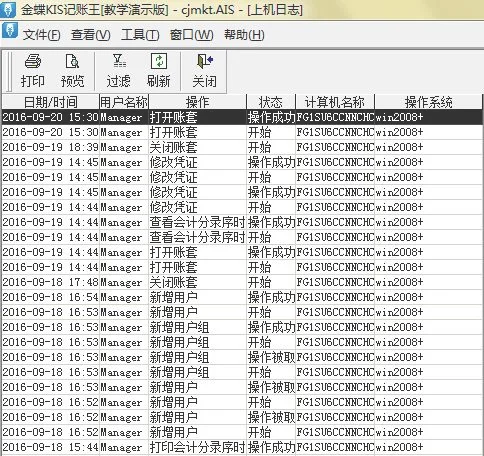484x456 pixels.
Task: Select the 16:54 新增用户 操作成功 row
Action: pyautogui.click(x=242, y=297)
